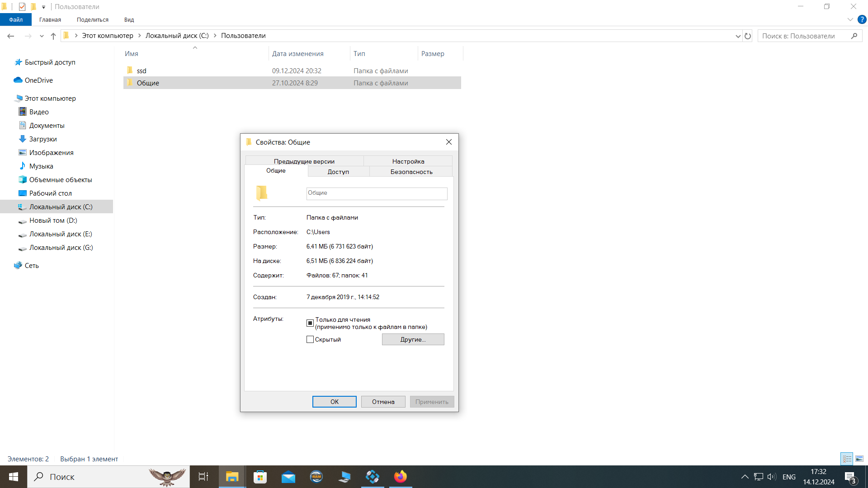Click the Back navigation arrow
Screen dimensions: 868x488
[11, 36]
